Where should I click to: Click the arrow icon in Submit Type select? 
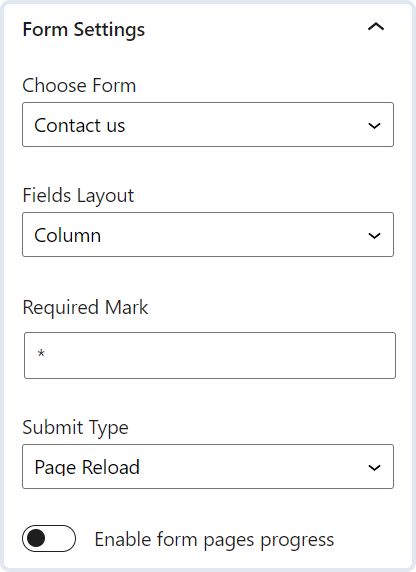(374, 468)
